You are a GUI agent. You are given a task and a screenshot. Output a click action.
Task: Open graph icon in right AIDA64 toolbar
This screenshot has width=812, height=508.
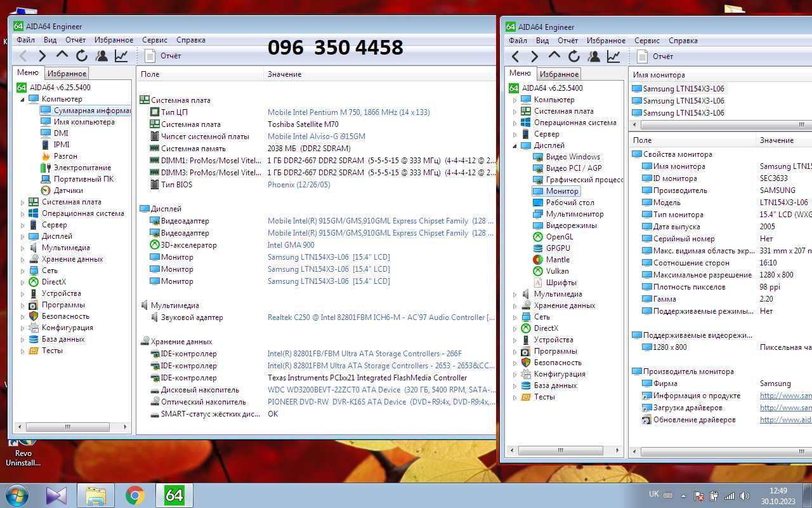pyautogui.click(x=613, y=57)
